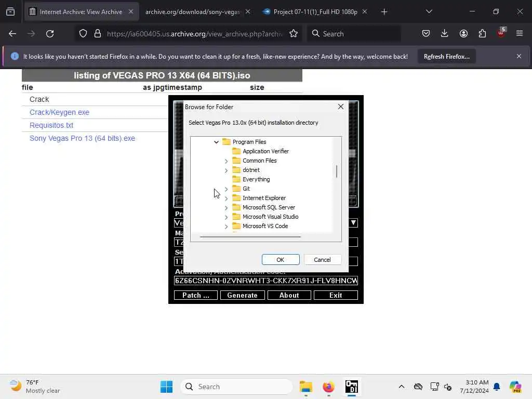Open the Save to Pocket icon
Screen dimensions: 532x399
426,34
